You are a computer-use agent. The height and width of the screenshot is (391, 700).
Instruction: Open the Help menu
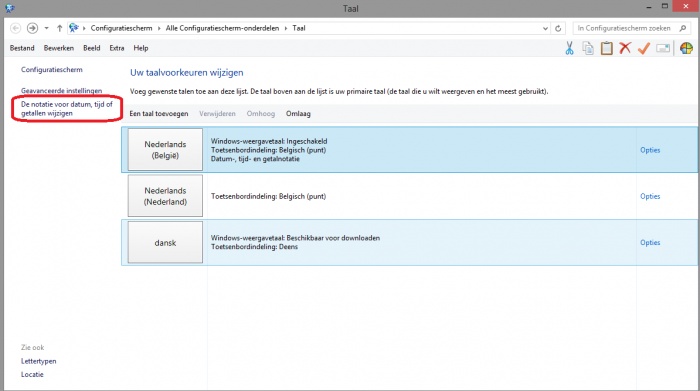141,48
